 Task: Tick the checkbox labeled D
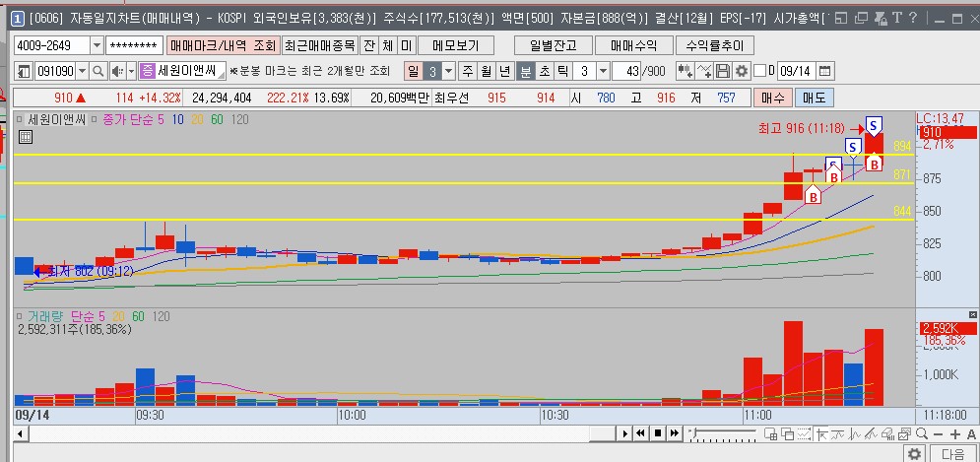click(759, 71)
